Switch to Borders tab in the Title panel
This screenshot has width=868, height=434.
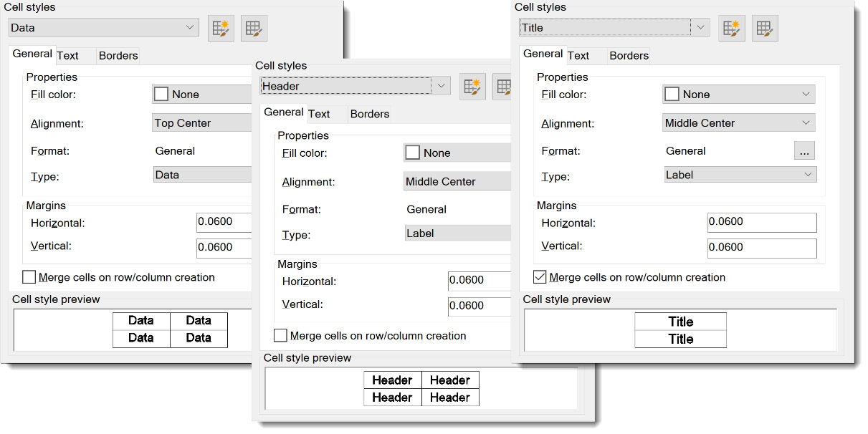coord(629,56)
